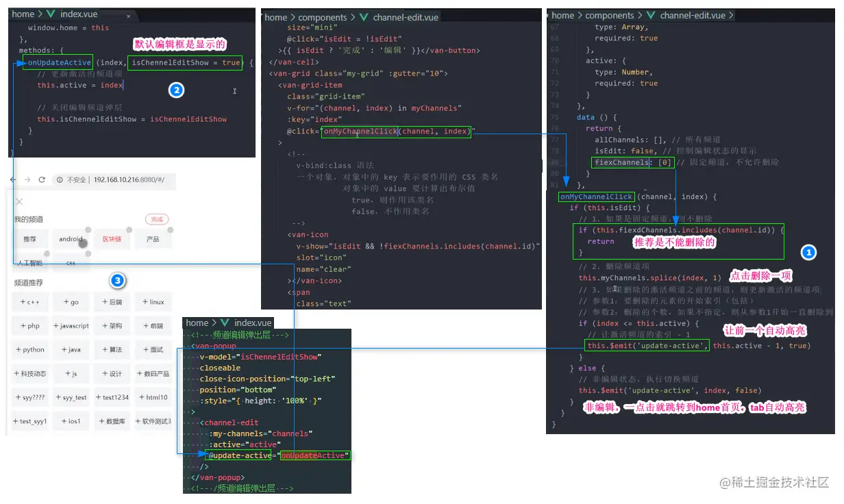Screen dimensions: 844x504
Task: Add the syy_test recommended channel
Action: tap(71, 397)
